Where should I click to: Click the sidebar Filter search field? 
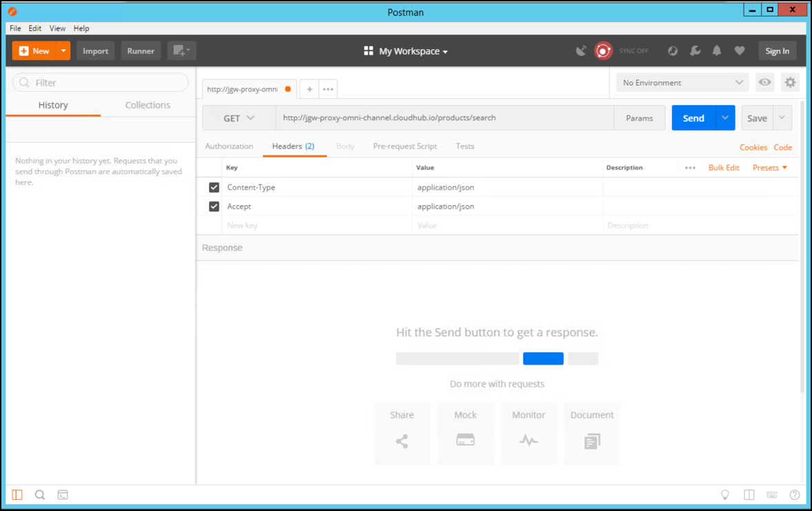point(101,82)
